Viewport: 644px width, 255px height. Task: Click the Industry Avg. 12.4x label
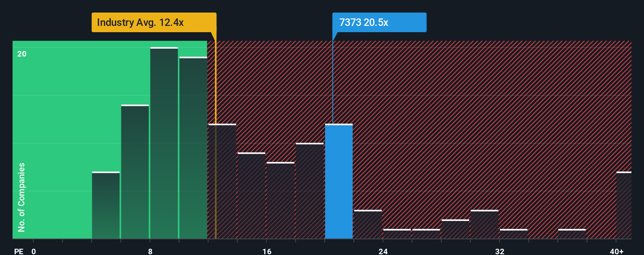pyautogui.click(x=154, y=22)
